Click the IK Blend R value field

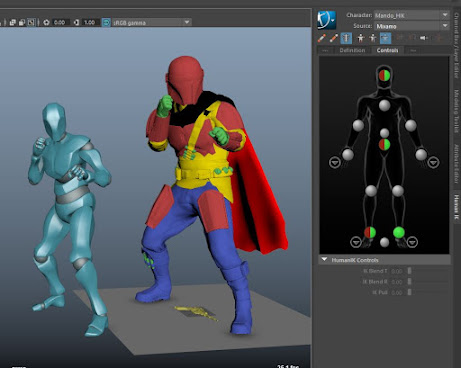pos(397,282)
